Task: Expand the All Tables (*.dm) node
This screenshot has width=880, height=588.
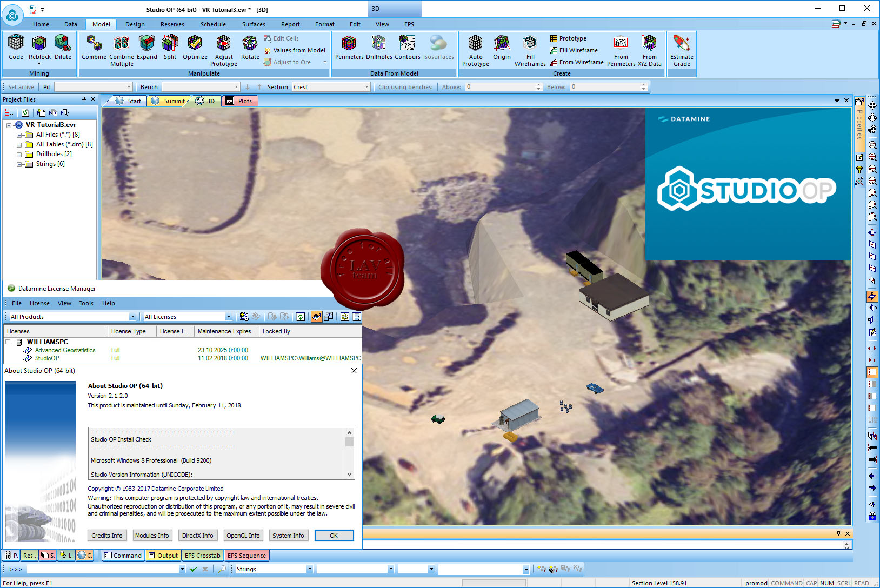Action: click(19, 144)
